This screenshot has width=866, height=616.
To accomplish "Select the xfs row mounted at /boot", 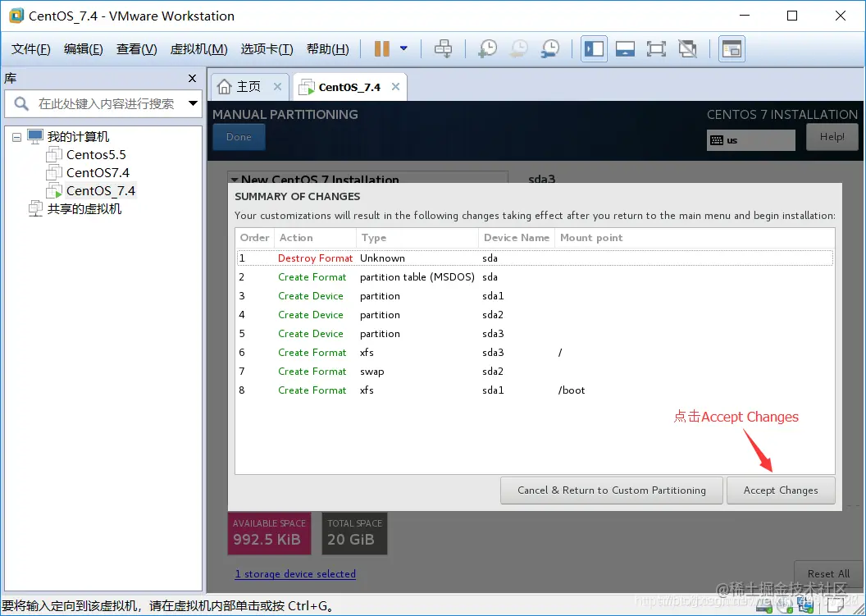I will coord(535,390).
